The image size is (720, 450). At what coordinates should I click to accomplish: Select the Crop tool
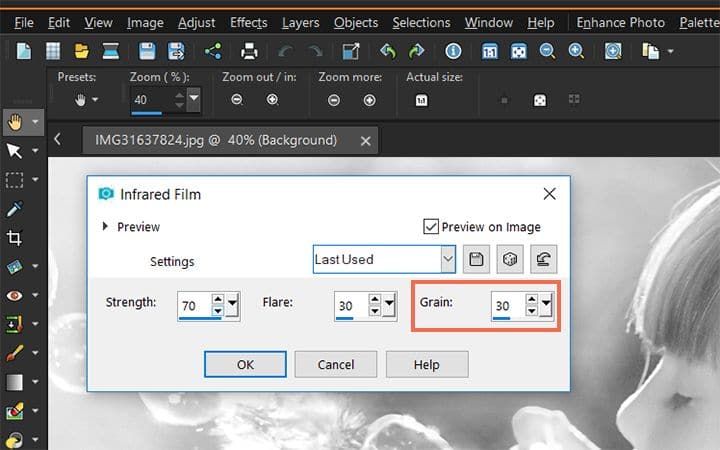tap(14, 237)
